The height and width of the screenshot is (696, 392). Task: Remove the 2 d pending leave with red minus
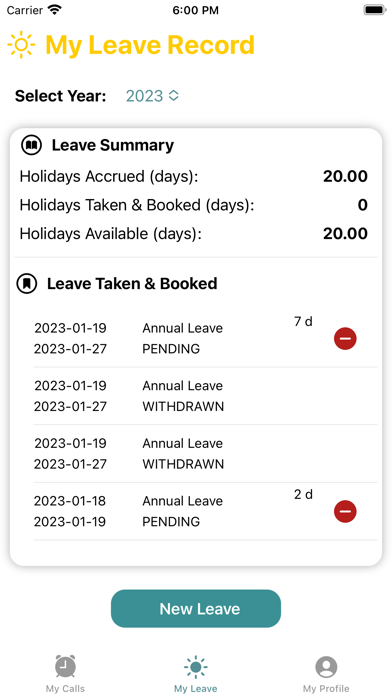345,511
